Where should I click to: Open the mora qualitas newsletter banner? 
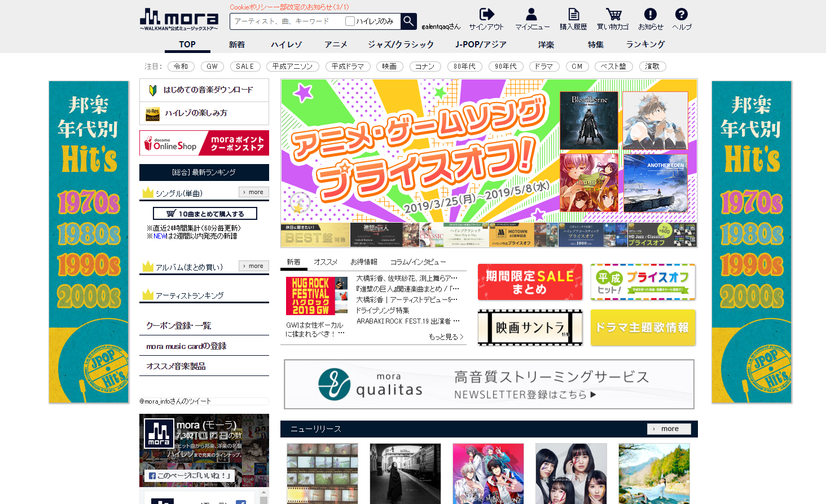click(x=489, y=384)
